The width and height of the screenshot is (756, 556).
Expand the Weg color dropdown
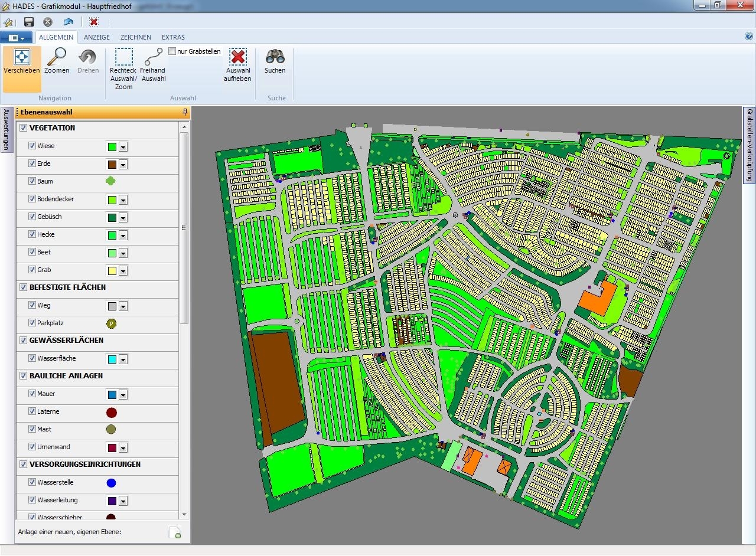click(123, 306)
